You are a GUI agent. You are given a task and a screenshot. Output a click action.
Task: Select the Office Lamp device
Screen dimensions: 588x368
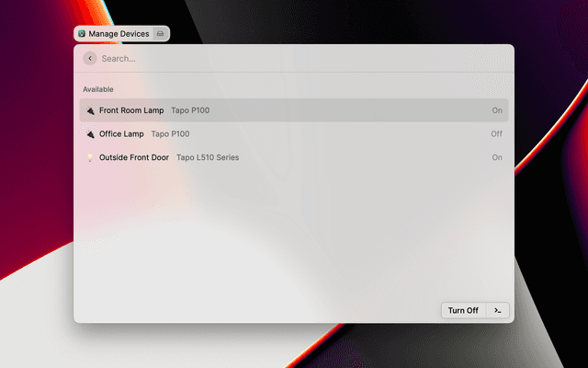click(x=121, y=134)
